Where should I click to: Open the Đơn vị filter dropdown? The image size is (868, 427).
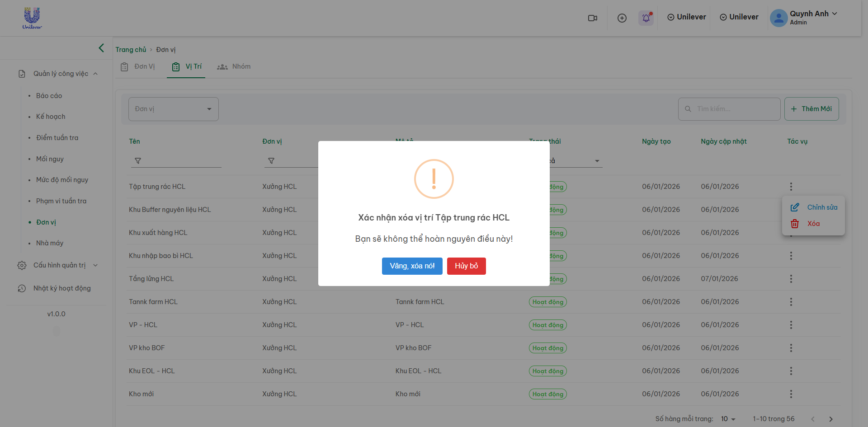pyautogui.click(x=173, y=109)
